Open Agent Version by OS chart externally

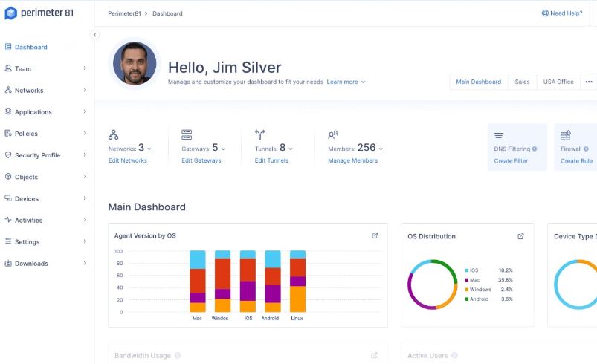tap(375, 235)
